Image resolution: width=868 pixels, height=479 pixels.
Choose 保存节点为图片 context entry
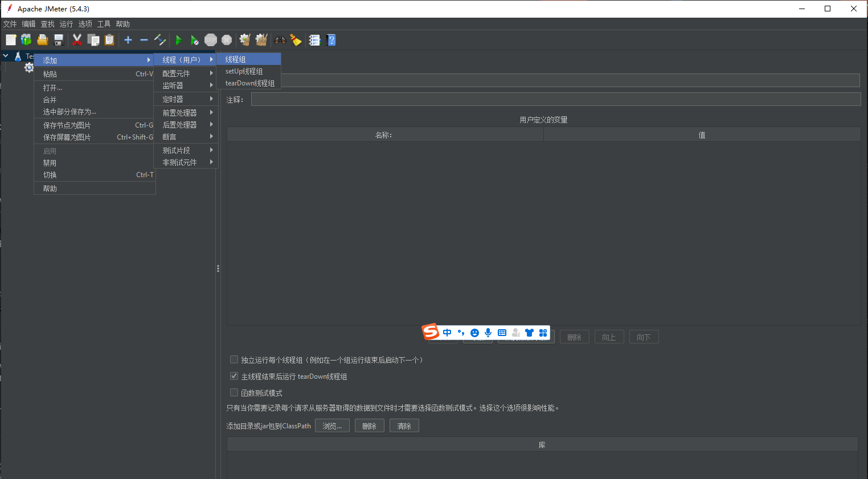[95, 125]
